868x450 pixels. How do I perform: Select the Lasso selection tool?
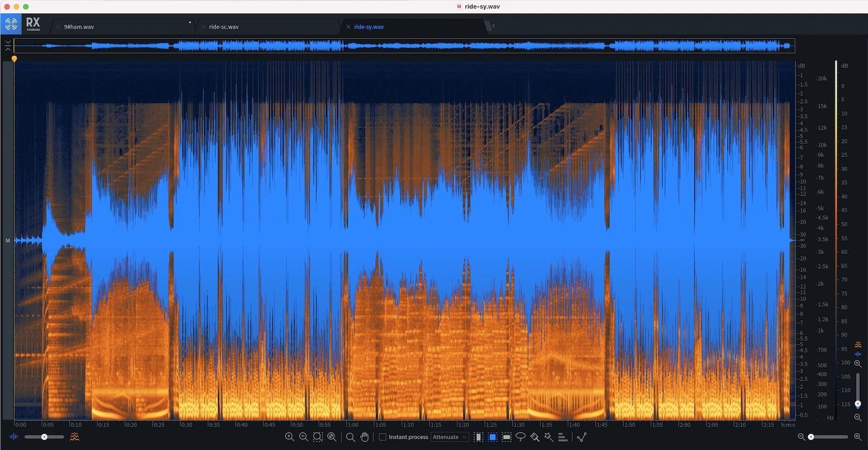pyautogui.click(x=520, y=437)
